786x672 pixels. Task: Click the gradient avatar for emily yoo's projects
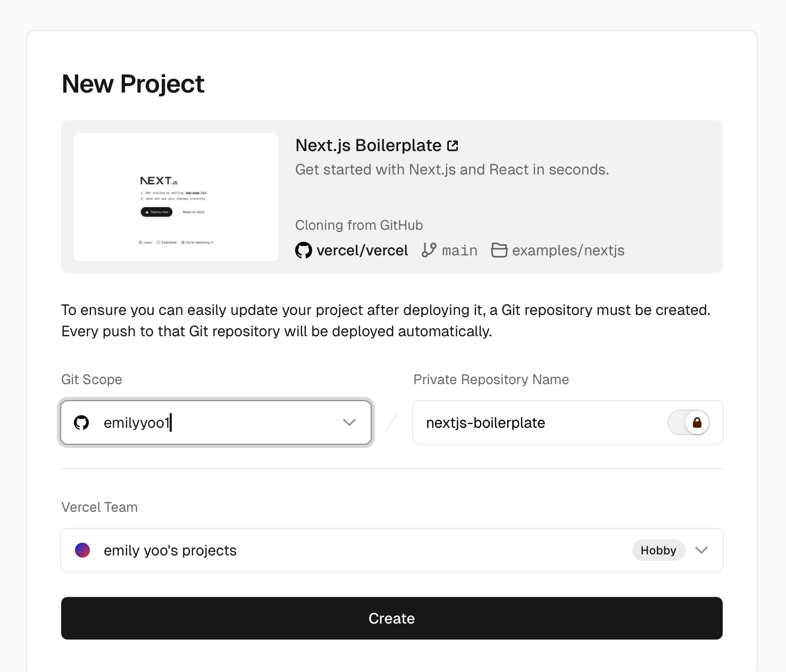(x=82, y=550)
